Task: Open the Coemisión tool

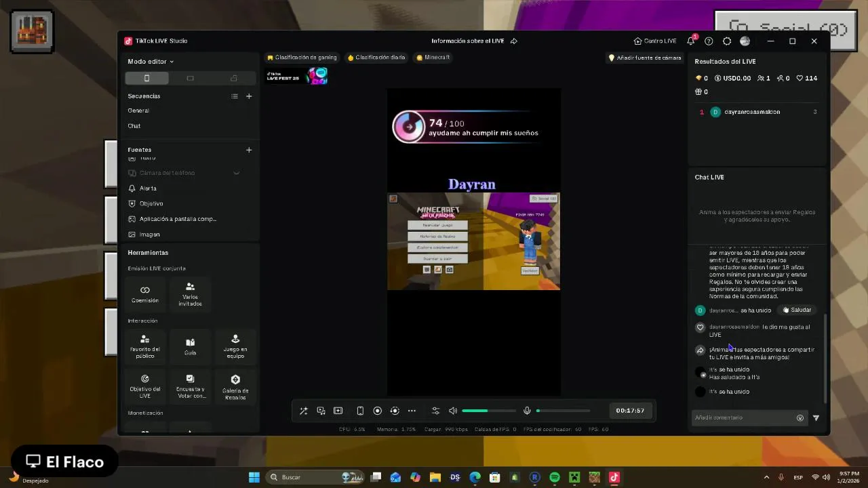Action: click(145, 293)
